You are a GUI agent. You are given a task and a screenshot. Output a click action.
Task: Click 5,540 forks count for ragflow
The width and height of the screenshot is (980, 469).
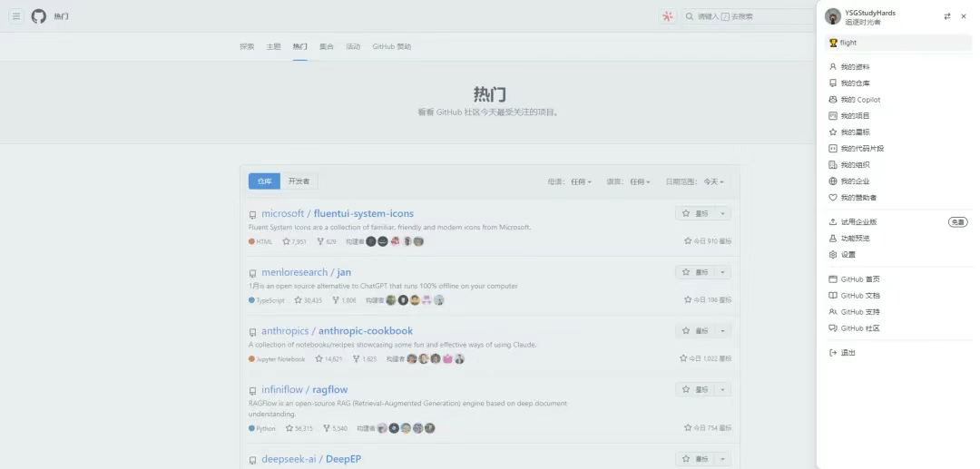pyautogui.click(x=336, y=428)
